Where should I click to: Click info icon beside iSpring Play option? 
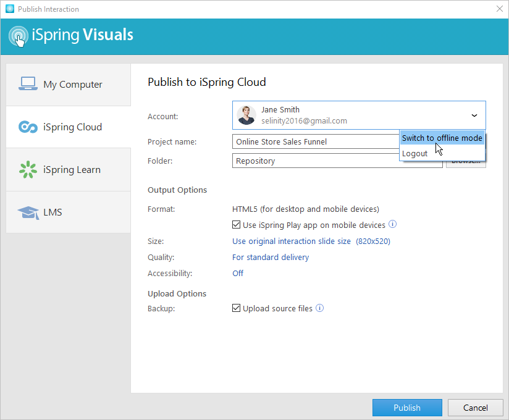(392, 224)
